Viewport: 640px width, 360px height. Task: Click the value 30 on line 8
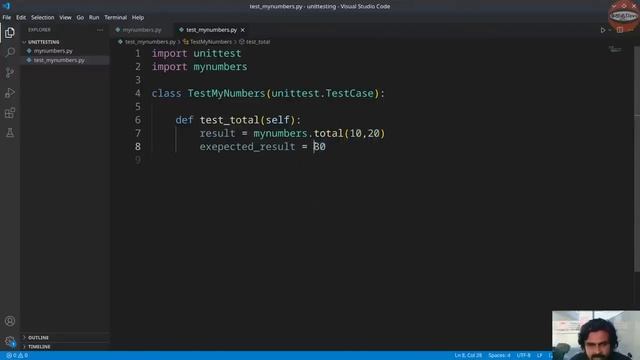coord(320,147)
